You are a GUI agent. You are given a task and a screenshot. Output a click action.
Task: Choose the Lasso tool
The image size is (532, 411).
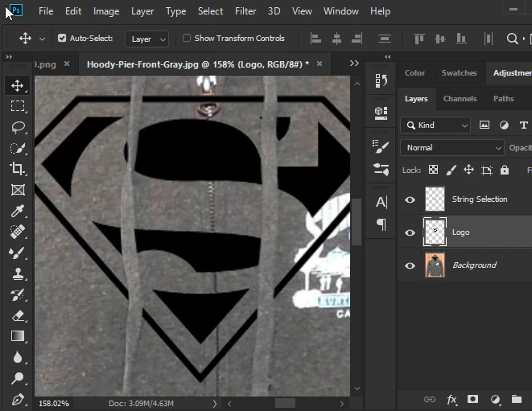17,127
